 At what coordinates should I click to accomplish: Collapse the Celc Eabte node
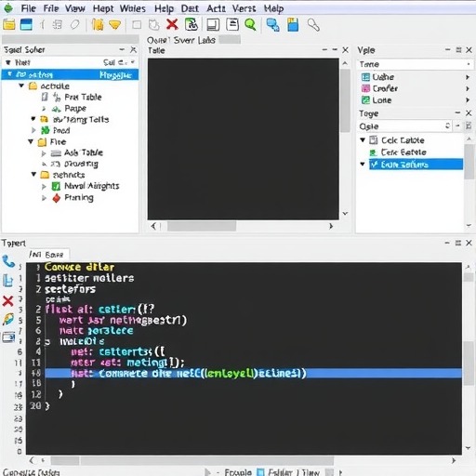(363, 139)
